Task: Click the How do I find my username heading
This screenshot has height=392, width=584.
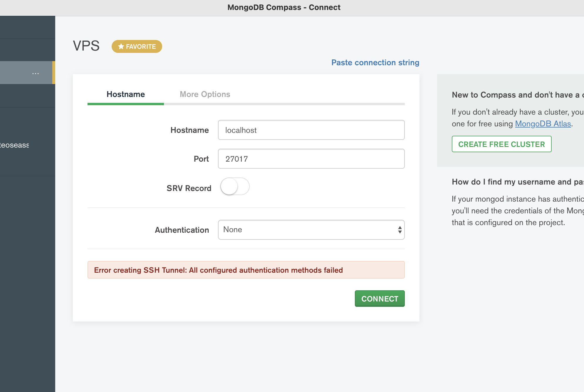Action: point(517,182)
